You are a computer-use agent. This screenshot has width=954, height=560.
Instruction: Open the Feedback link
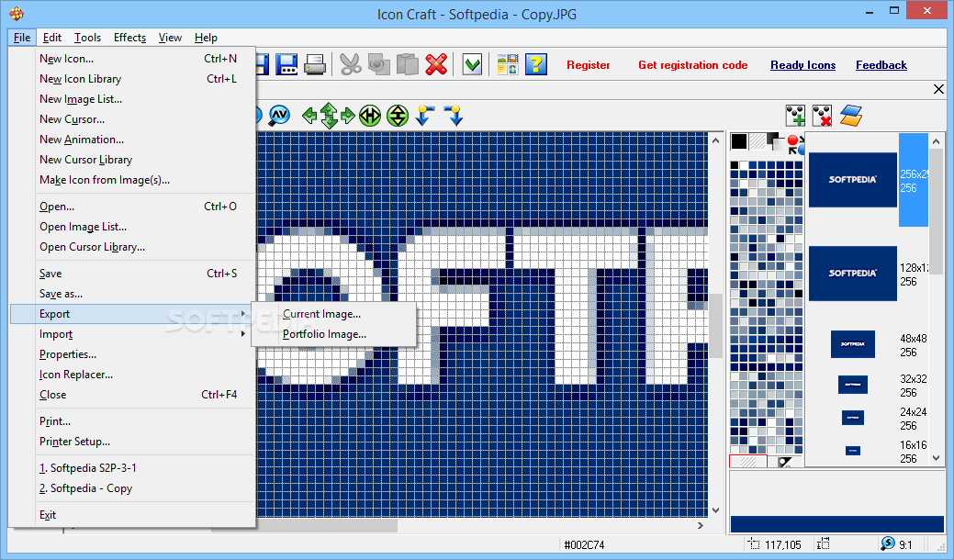(x=881, y=65)
